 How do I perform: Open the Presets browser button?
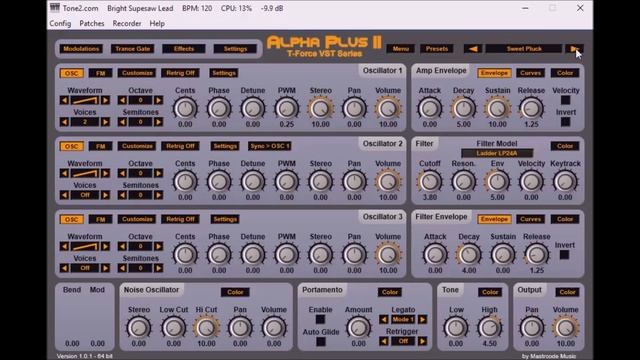[x=437, y=49]
